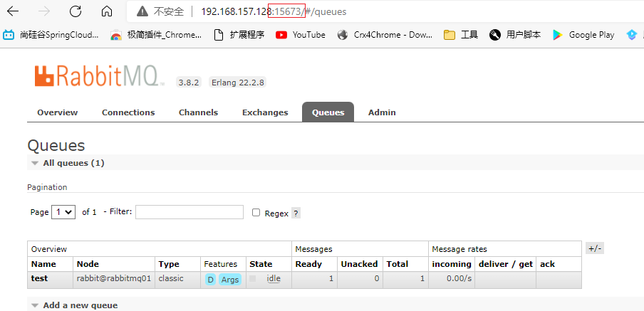Sort by Total column header
This screenshot has height=311, width=644.
coord(397,264)
